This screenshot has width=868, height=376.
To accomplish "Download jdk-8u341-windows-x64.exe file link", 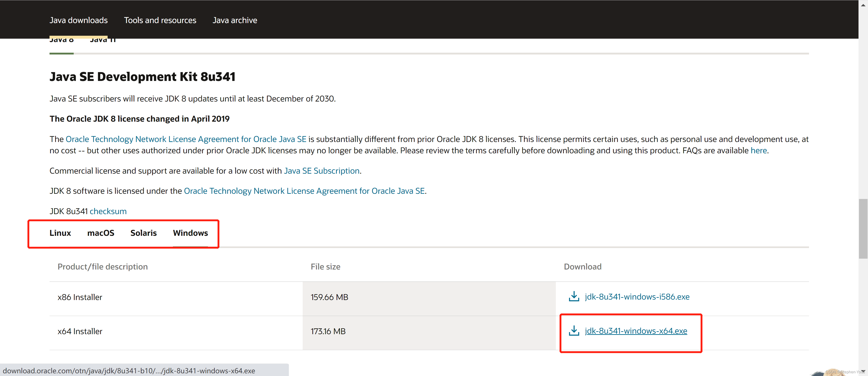I will [x=635, y=331].
